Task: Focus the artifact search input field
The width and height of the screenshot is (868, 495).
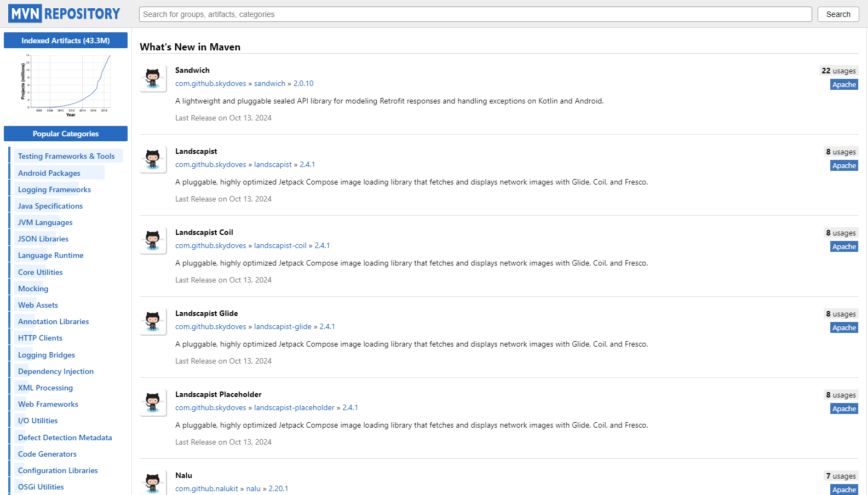Action: coord(475,14)
